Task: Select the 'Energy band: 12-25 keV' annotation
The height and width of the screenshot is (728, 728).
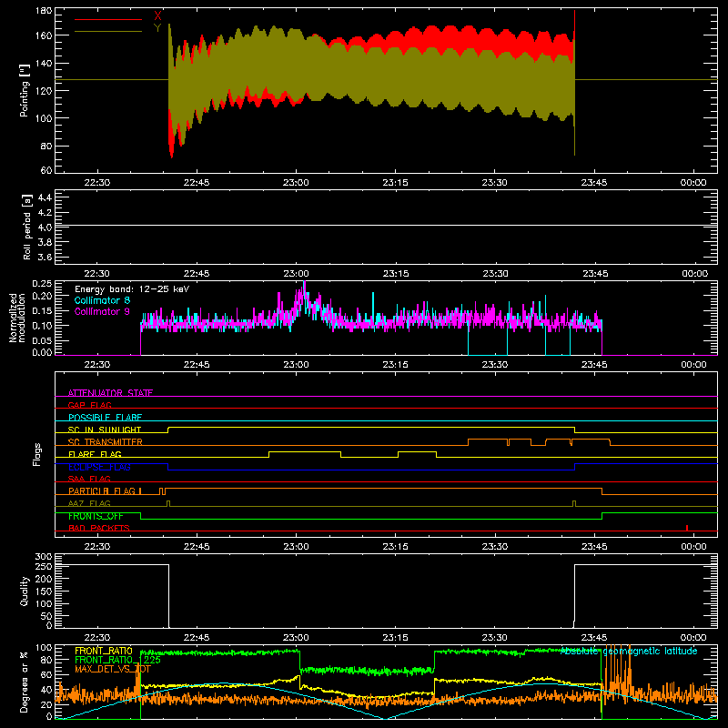Action: [x=132, y=289]
